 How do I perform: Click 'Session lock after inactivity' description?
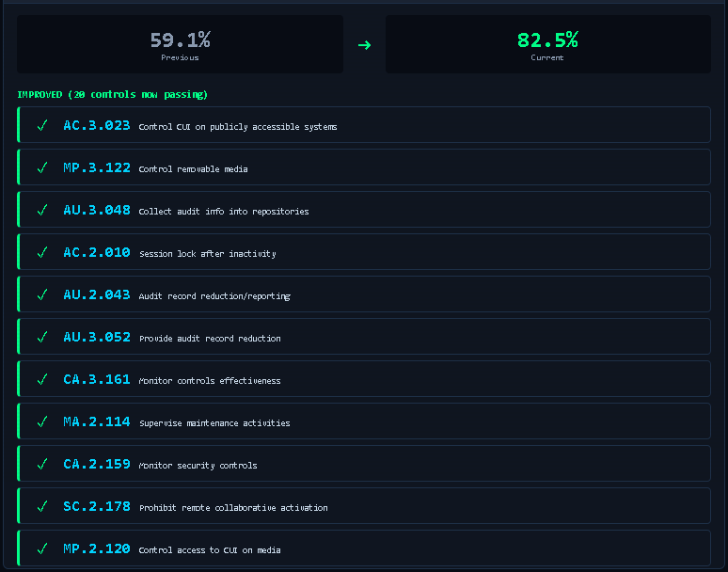tap(208, 253)
